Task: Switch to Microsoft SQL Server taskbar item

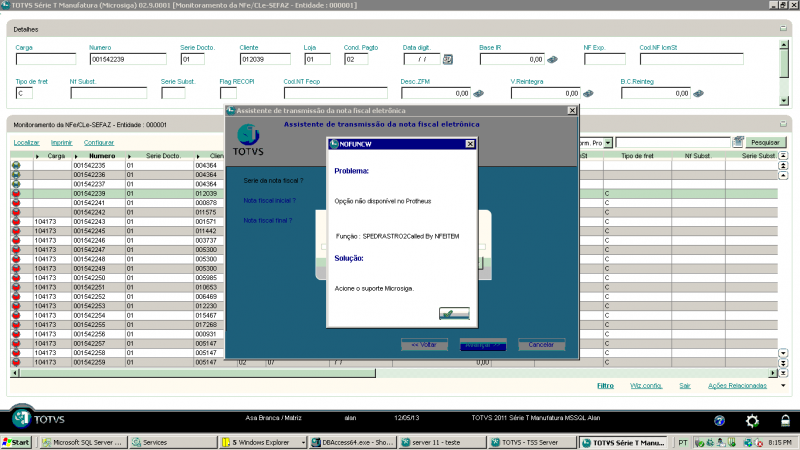Action: tap(82, 442)
